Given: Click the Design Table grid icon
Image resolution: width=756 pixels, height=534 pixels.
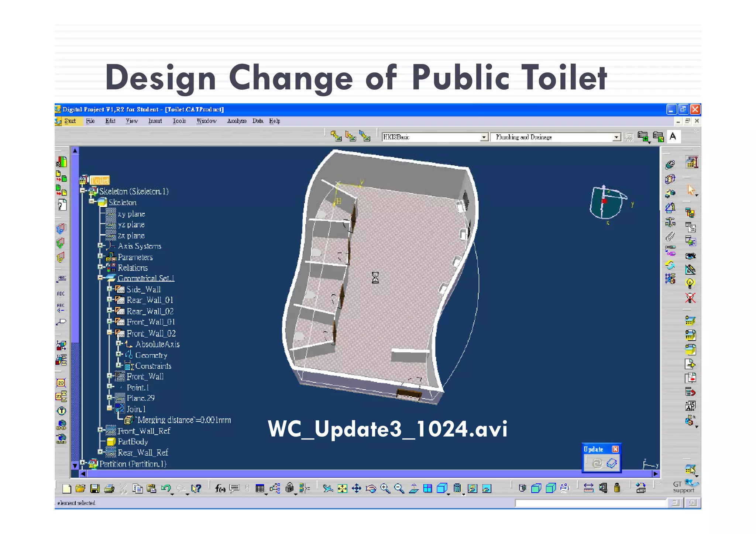Looking at the screenshot, I should coord(260,489).
